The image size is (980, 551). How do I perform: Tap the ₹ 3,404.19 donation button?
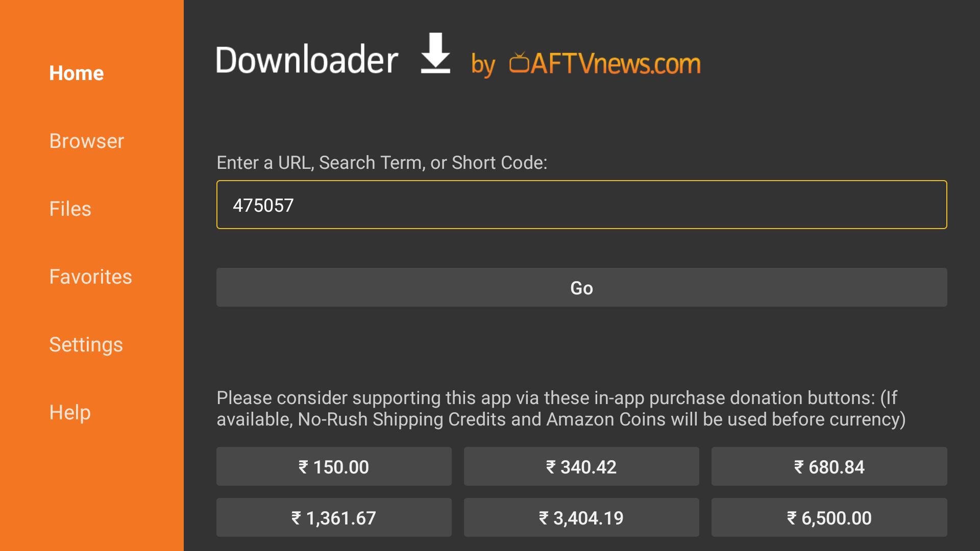581,518
